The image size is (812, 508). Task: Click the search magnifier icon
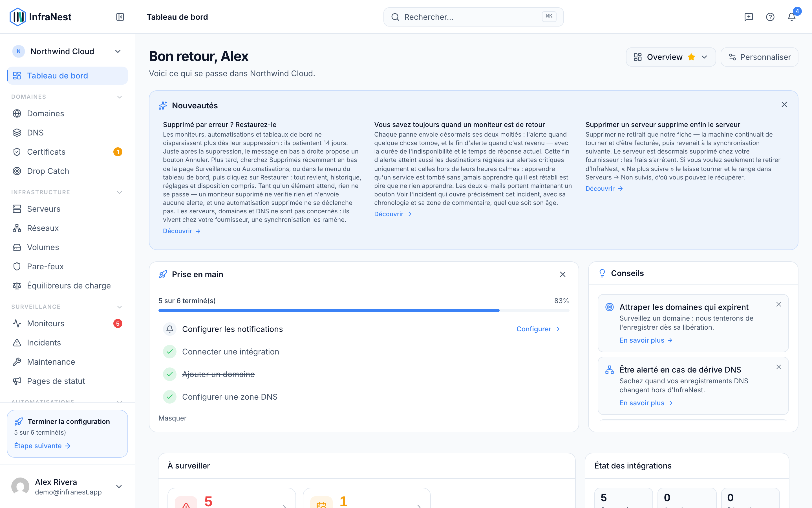(x=395, y=17)
